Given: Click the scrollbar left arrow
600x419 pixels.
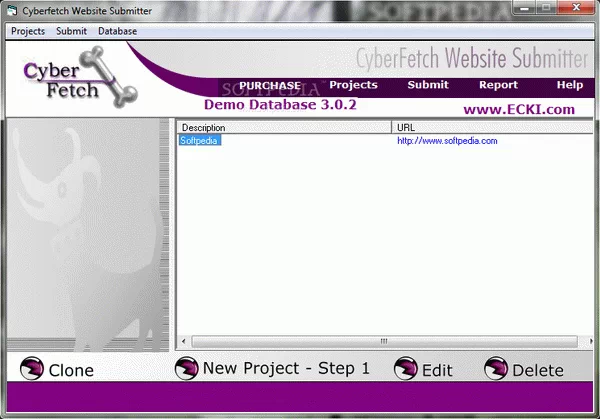Looking at the screenshot, I should point(184,341).
